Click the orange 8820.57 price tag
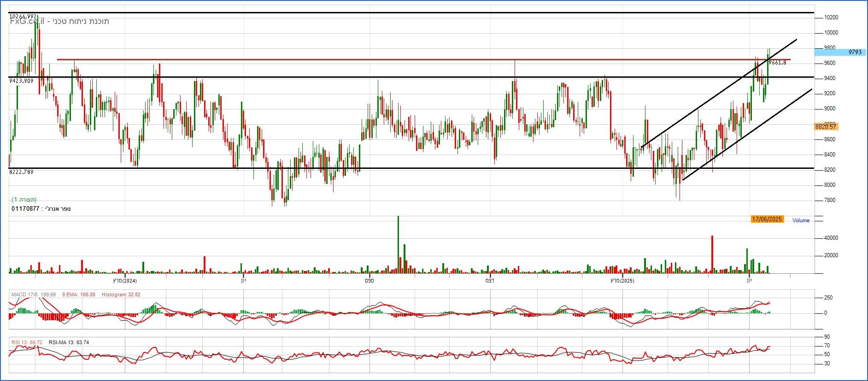This screenshot has height=381, width=868. pyautogui.click(x=825, y=127)
